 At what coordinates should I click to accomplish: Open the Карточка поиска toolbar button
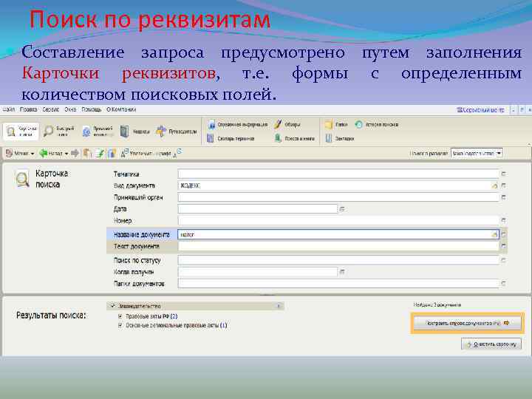[x=21, y=132]
